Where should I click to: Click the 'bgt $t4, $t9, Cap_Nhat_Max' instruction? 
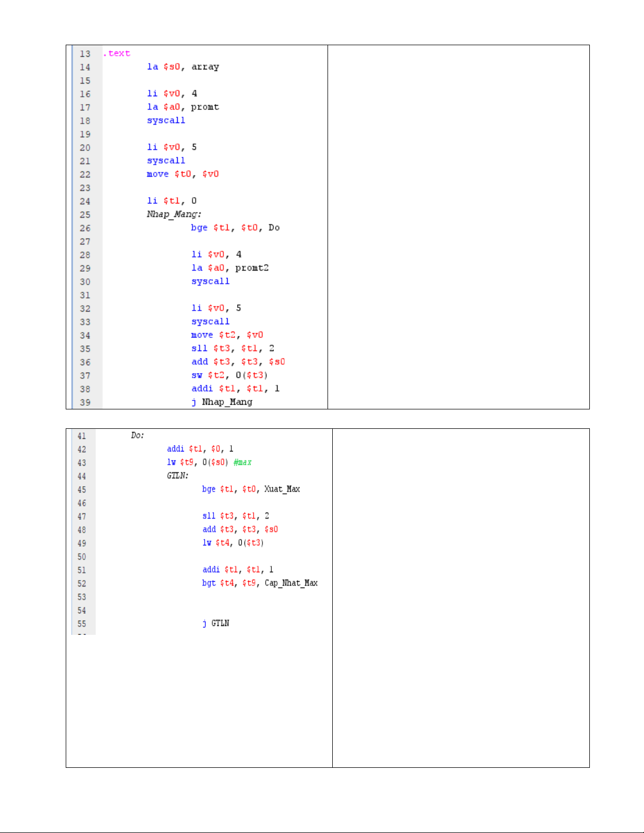[x=260, y=583]
